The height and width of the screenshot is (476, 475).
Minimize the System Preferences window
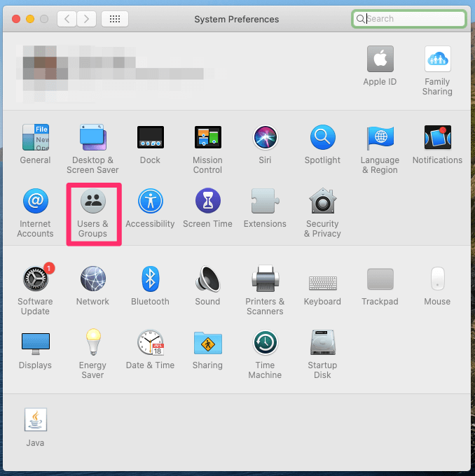click(30, 19)
